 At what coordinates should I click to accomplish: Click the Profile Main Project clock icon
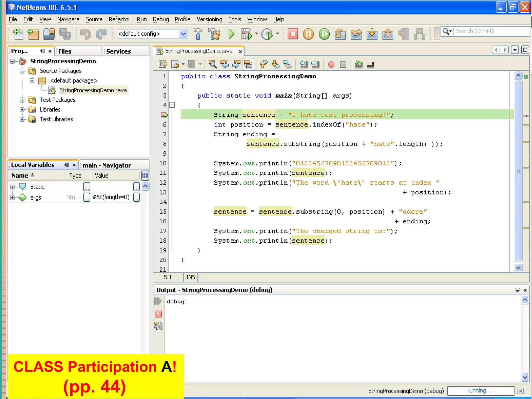[x=267, y=34]
